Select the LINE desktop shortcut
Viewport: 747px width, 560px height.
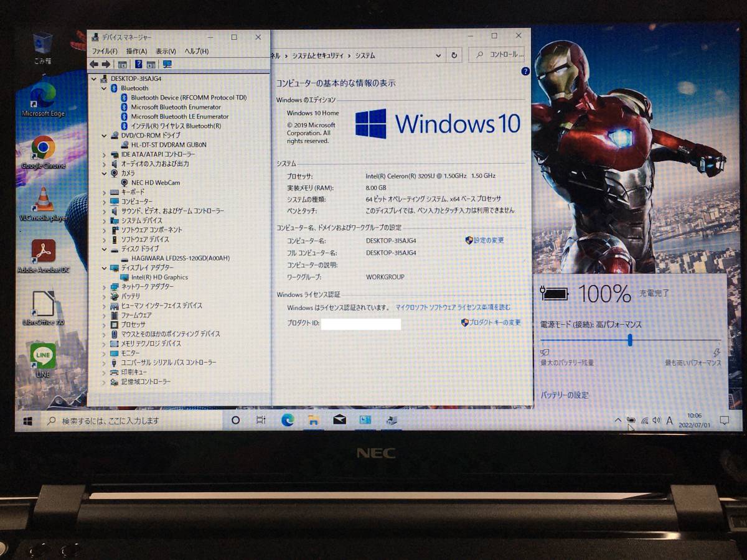43,360
